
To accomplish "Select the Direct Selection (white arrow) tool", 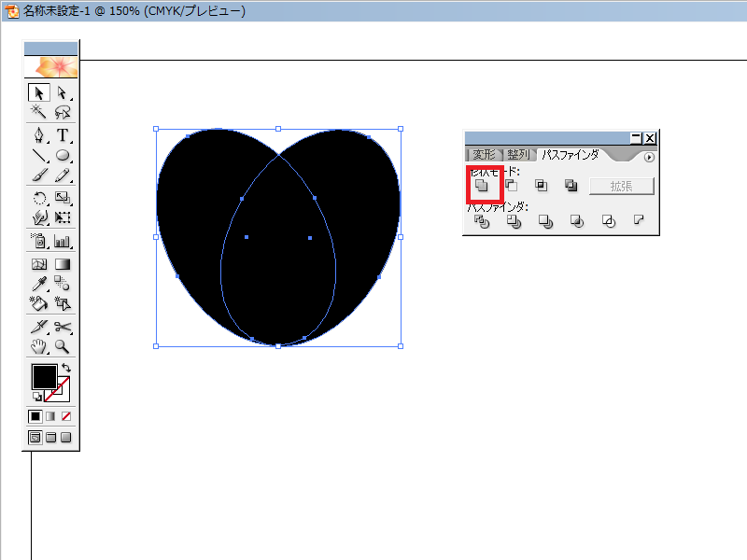I will [x=62, y=92].
